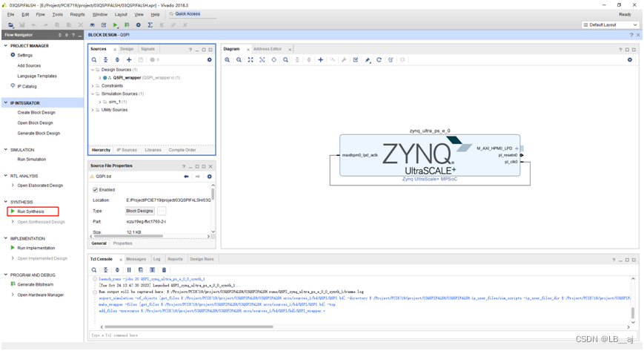The image size is (644, 351).
Task: Go back with blue arrow in Source File Properties
Action: click(x=187, y=177)
